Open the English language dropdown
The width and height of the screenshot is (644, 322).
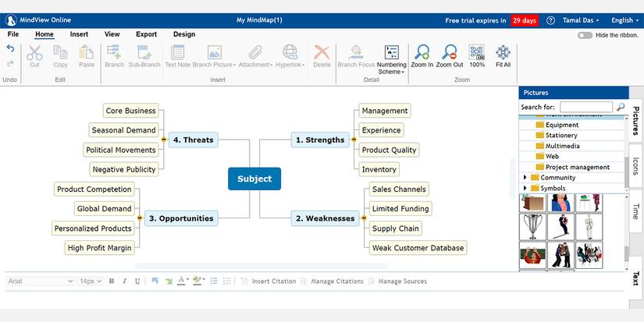click(624, 20)
